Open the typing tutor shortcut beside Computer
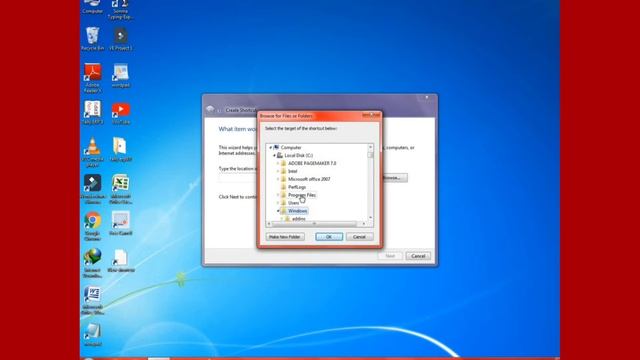The width and height of the screenshot is (640, 360). coord(121,9)
